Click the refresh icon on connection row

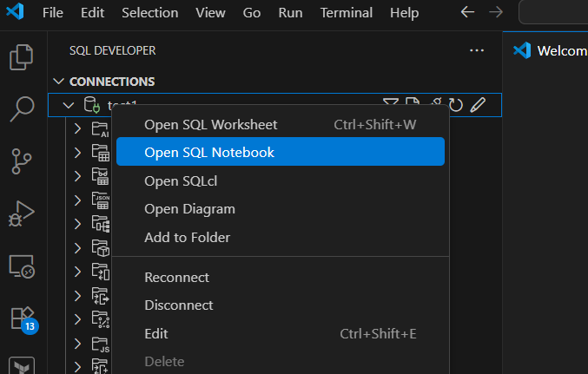456,106
